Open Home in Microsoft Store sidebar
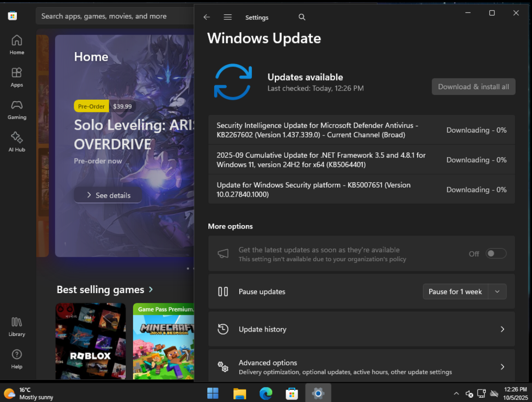The image size is (532, 402). click(16, 45)
